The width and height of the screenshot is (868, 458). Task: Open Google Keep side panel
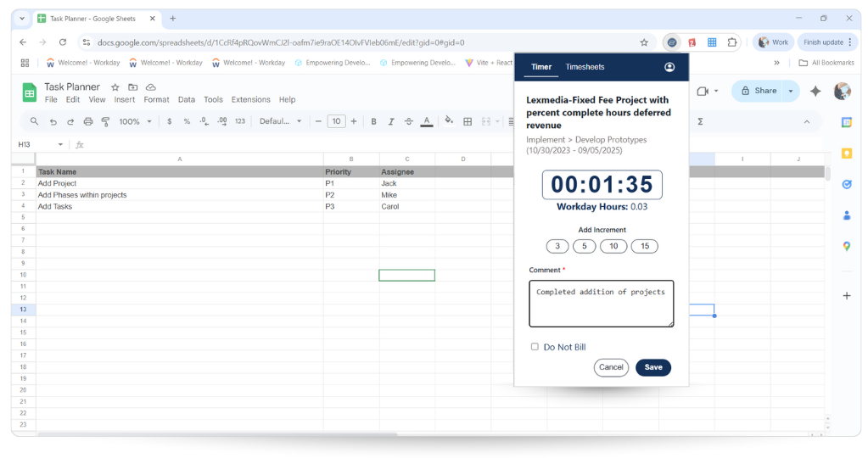[x=847, y=154]
